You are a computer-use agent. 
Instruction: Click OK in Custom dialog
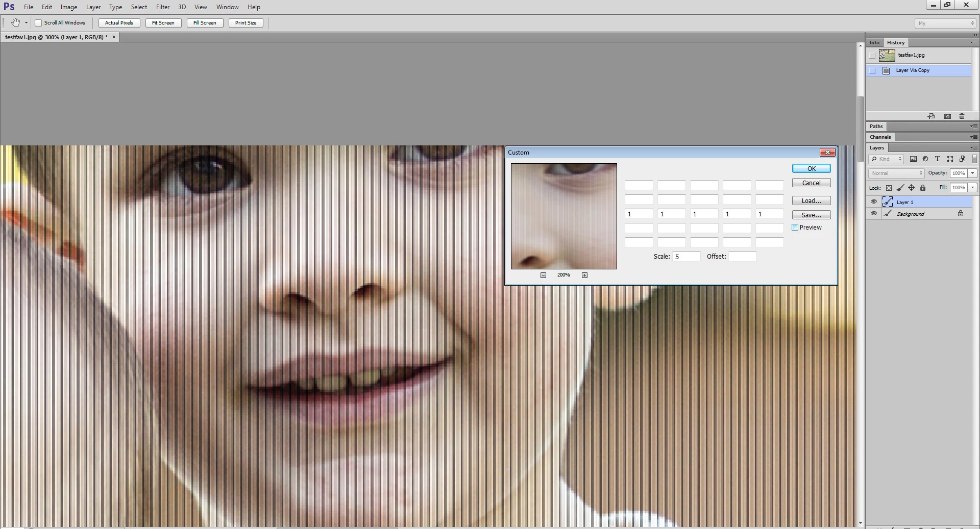812,169
